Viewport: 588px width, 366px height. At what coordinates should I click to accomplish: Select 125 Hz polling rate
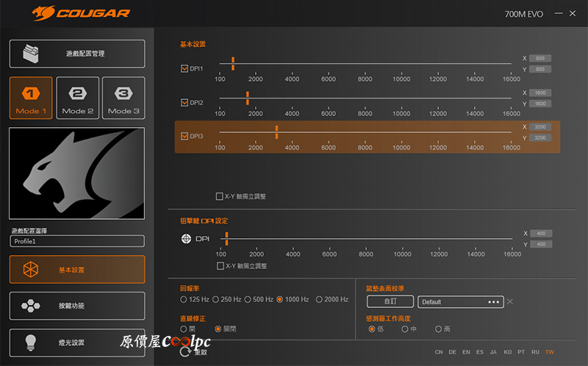(x=183, y=299)
